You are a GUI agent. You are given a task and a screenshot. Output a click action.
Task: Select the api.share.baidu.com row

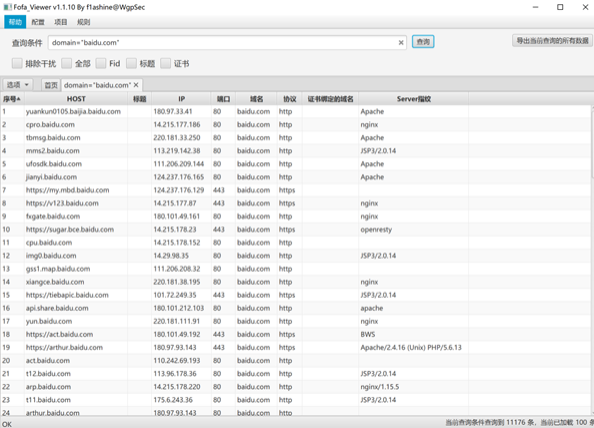(x=295, y=308)
